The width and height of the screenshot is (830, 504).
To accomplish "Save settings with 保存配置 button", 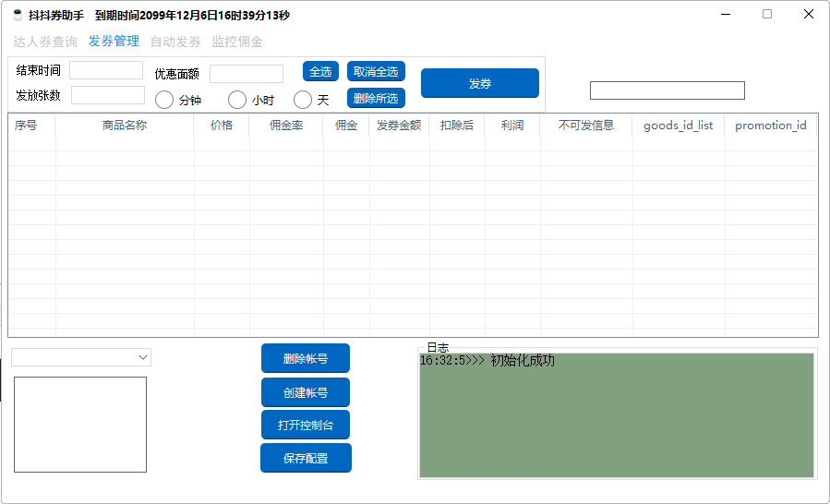I will [306, 458].
